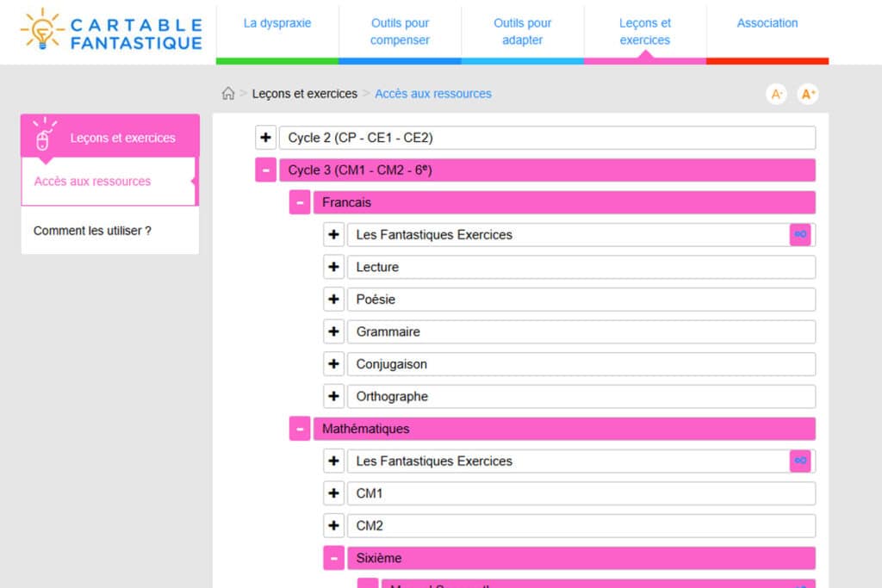Select the Grammaire row
The height and width of the screenshot is (588, 882).
tap(581, 332)
